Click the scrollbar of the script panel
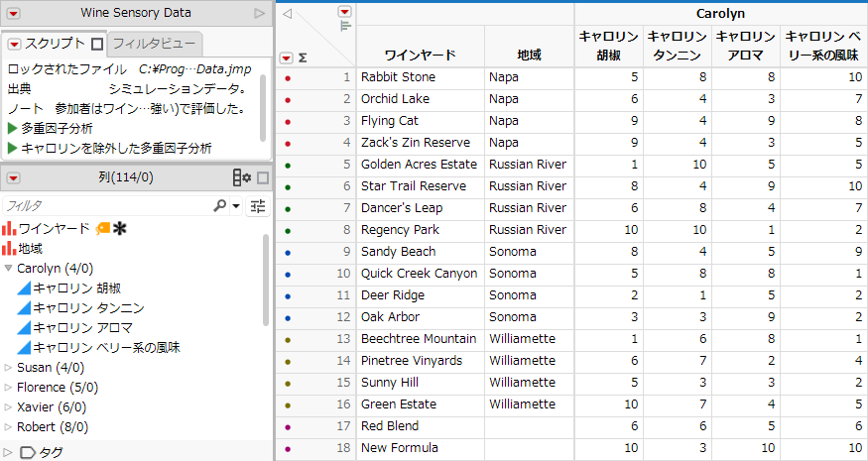Viewport: 868px width, 461px height. tap(264, 108)
